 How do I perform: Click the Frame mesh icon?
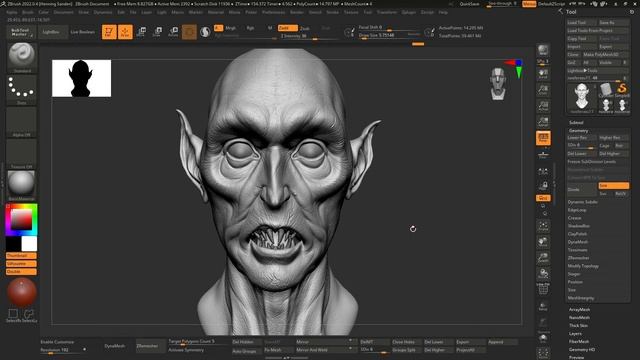pos(543,226)
